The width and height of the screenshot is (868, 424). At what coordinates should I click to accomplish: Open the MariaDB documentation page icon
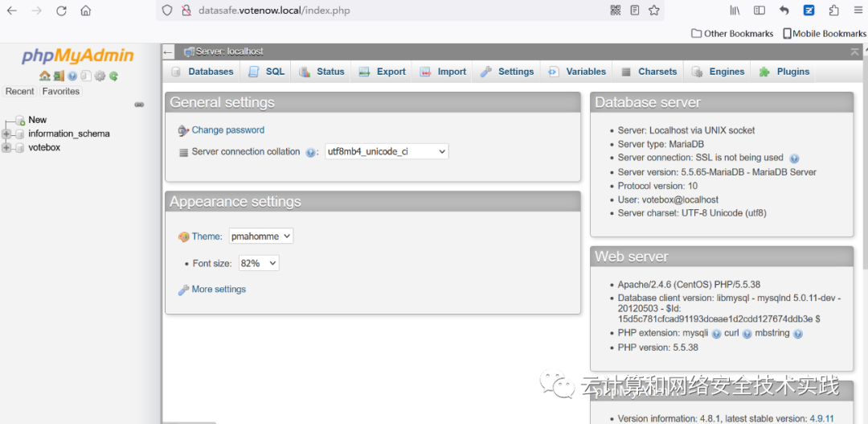click(86, 76)
